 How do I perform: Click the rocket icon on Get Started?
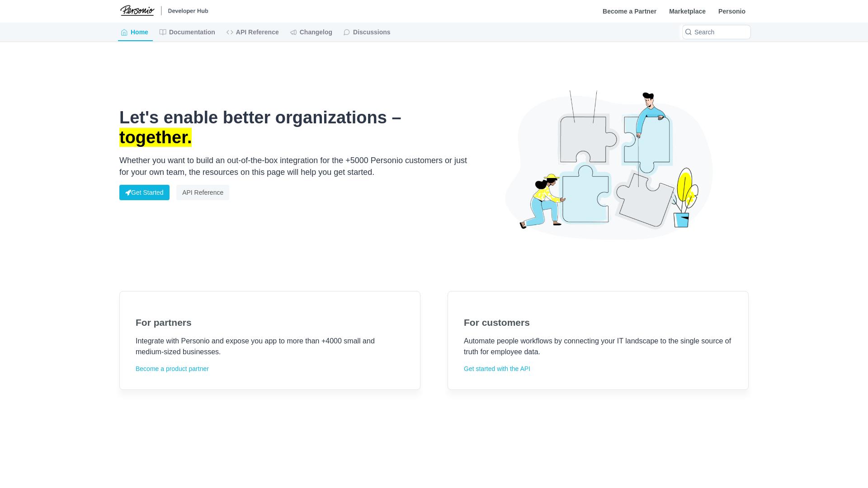coord(128,193)
